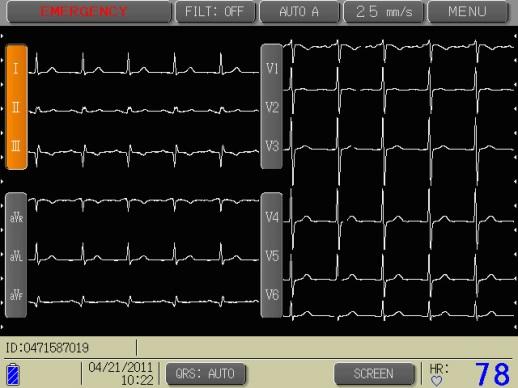Click the heart rate value 78

click(x=493, y=374)
